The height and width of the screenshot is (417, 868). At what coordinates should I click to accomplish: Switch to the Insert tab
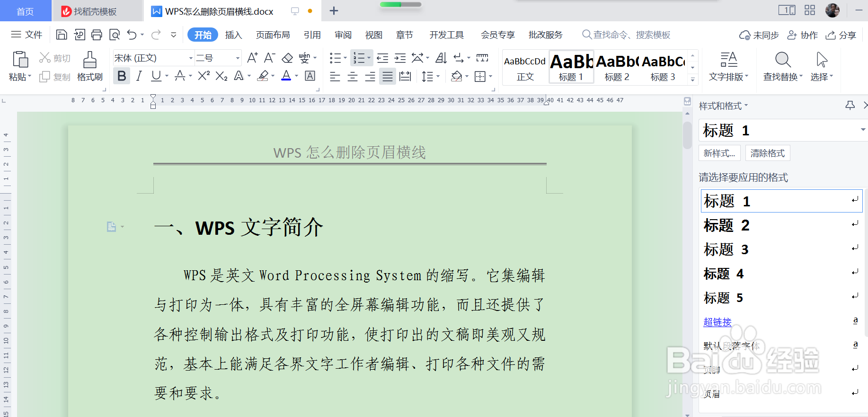[233, 35]
